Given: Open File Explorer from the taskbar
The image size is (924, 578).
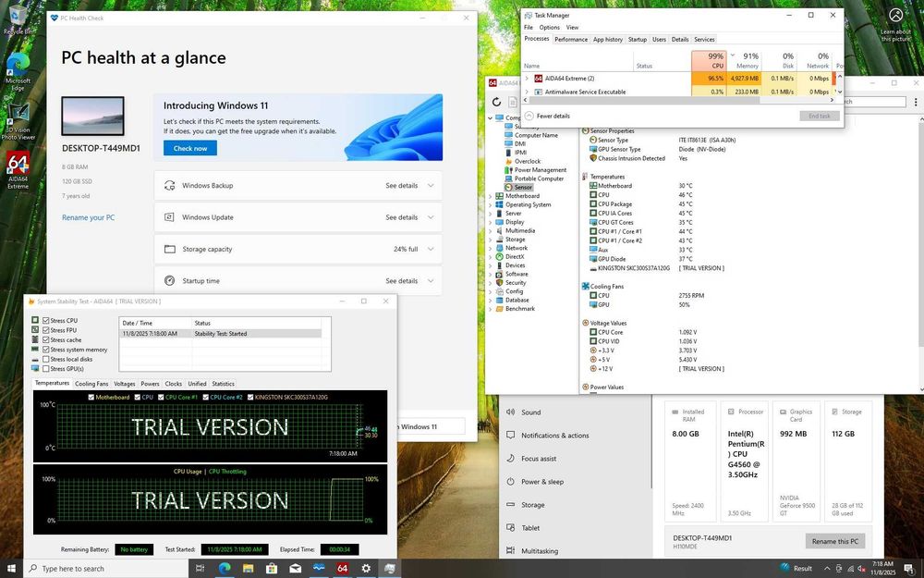Looking at the screenshot, I should pyautogui.click(x=248, y=569).
